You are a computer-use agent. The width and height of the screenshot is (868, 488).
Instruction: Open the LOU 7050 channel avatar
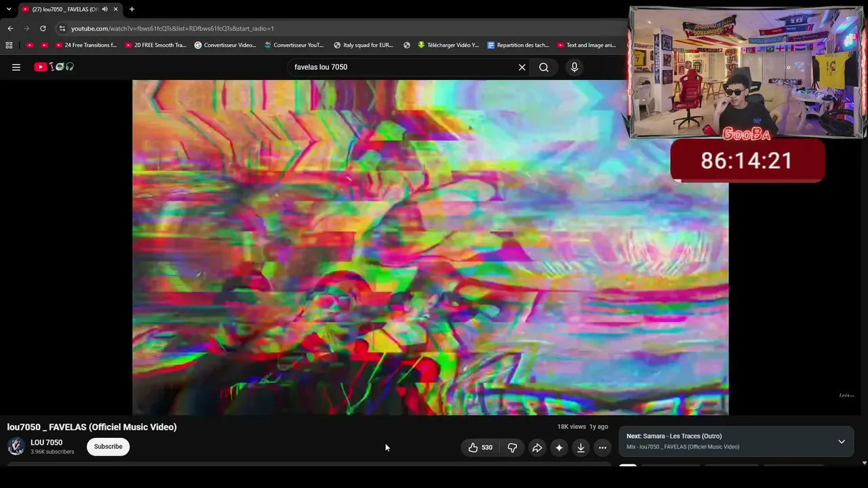pyautogui.click(x=16, y=447)
